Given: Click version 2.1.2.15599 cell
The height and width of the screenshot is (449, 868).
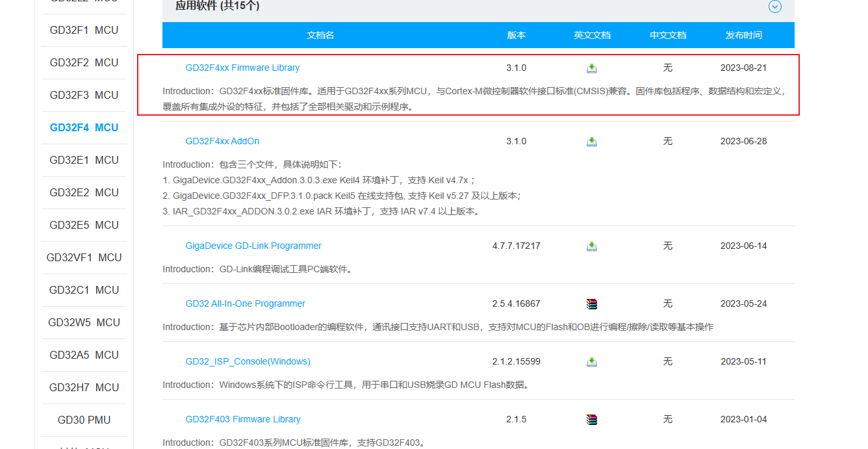Looking at the screenshot, I should click(x=517, y=361).
